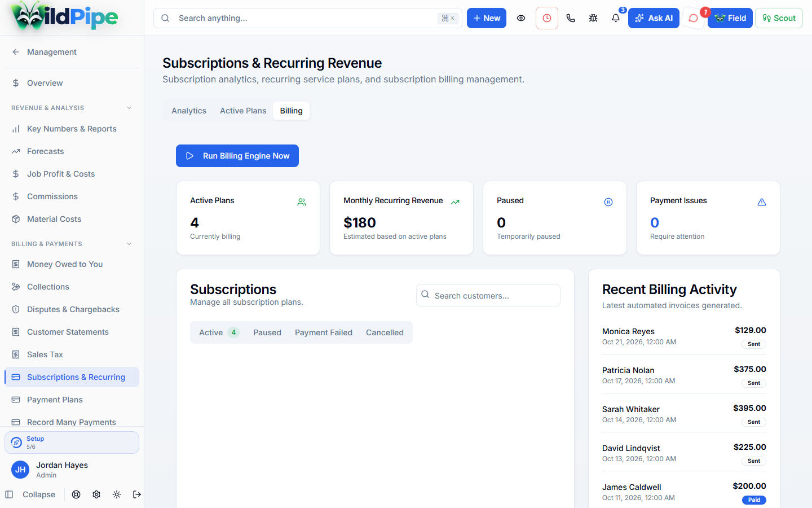The image size is (812, 508).
Task: Switch to the Analytics tab
Action: coord(189,111)
